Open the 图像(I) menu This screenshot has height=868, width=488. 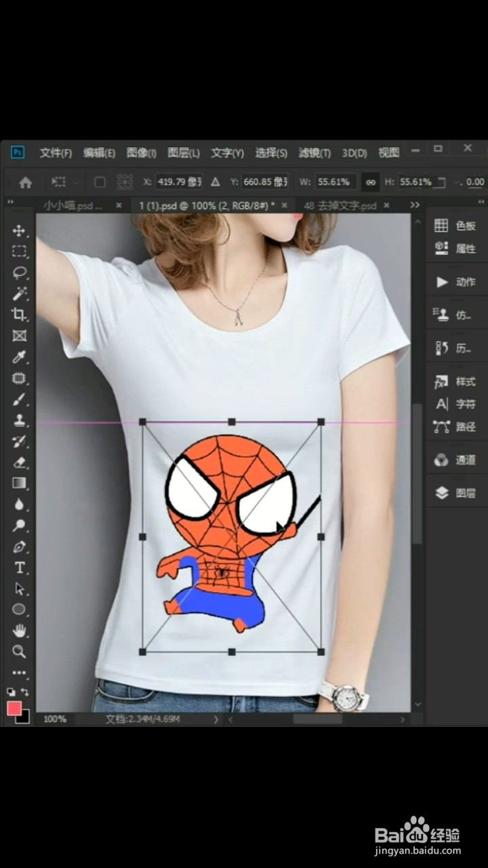(x=142, y=153)
